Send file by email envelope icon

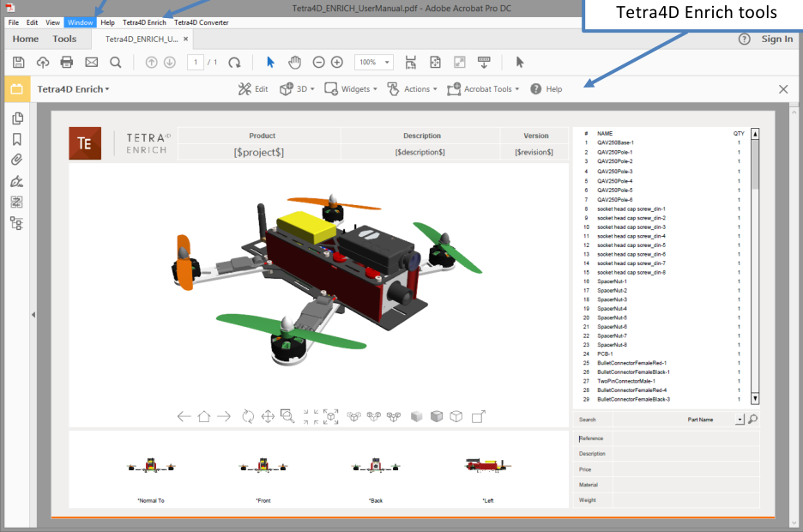point(91,63)
